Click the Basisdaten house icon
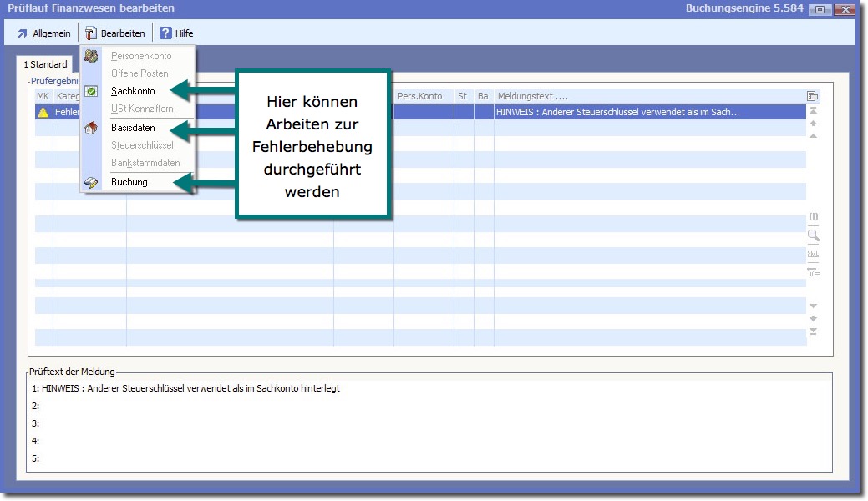The image size is (868, 501). pos(92,129)
